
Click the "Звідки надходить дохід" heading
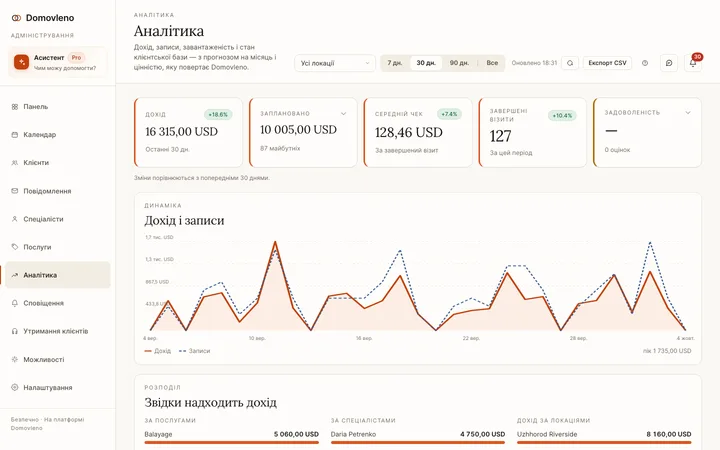click(210, 403)
